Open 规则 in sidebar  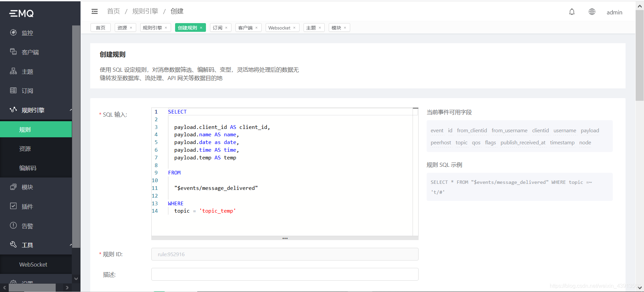[x=36, y=130]
